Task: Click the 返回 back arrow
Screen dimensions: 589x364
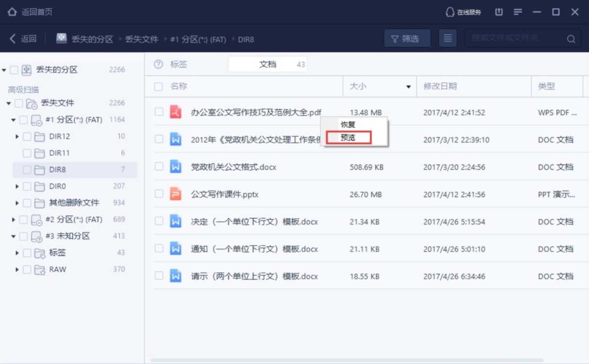Action: point(13,38)
